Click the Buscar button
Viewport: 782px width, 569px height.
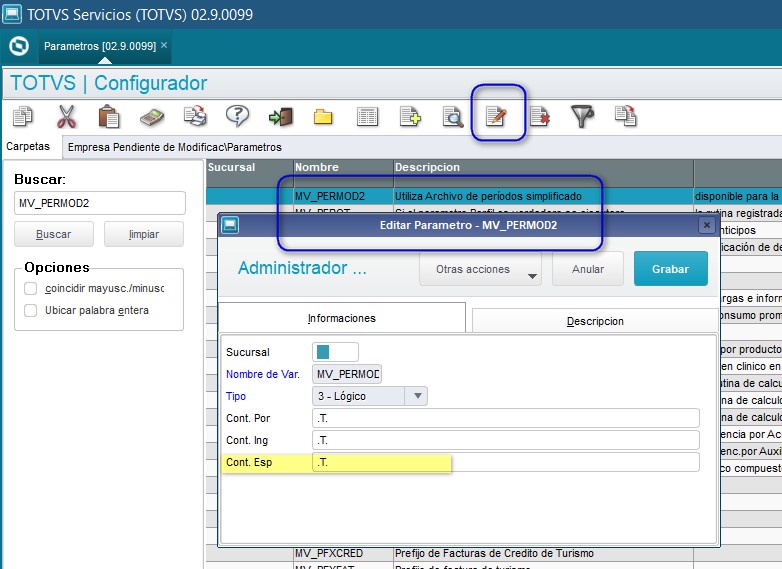(x=54, y=234)
